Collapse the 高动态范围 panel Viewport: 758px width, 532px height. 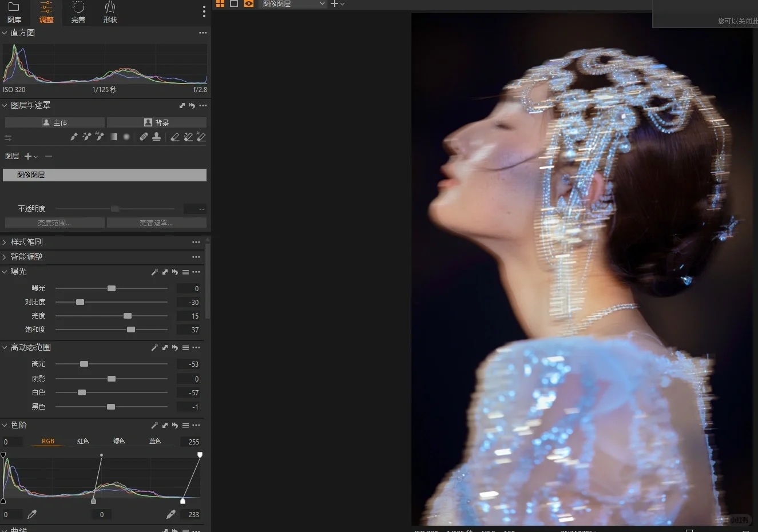[x=5, y=347]
